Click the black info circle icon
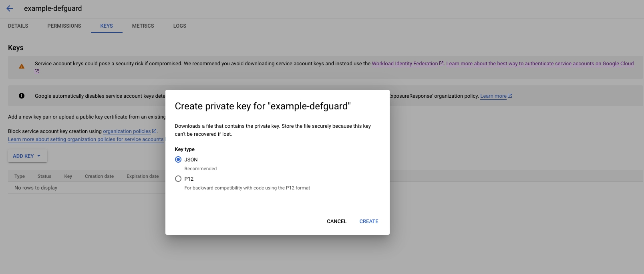Screen dimensions: 644x274 22,96
